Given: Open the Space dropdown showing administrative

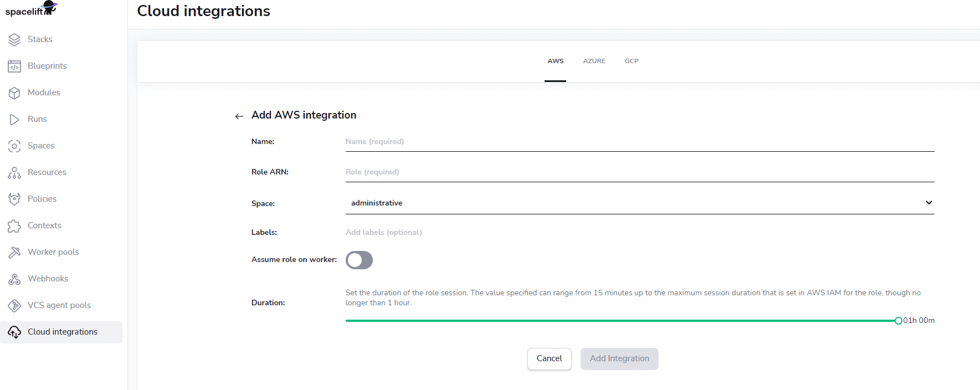Looking at the screenshot, I should point(640,203).
